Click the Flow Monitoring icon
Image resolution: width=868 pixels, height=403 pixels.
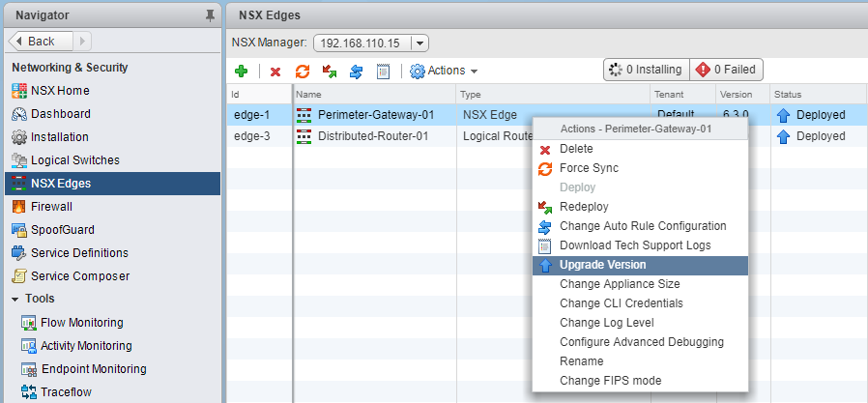tap(29, 322)
